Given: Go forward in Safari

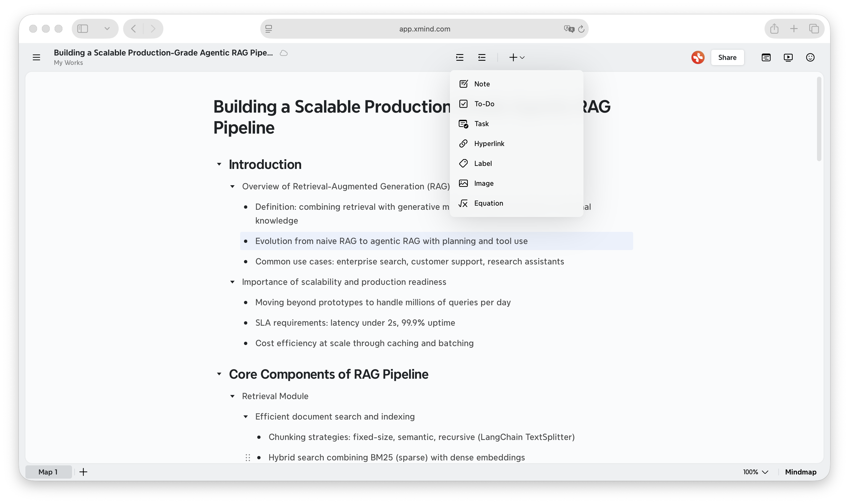Looking at the screenshot, I should (x=153, y=28).
